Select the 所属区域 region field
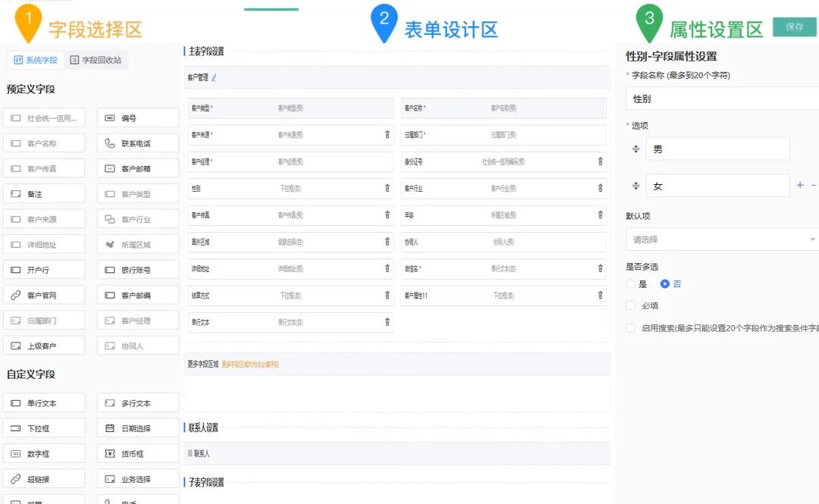 (138, 243)
